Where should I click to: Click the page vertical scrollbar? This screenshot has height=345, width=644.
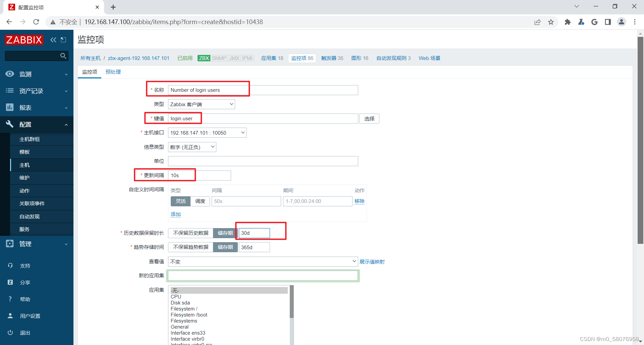640,141
